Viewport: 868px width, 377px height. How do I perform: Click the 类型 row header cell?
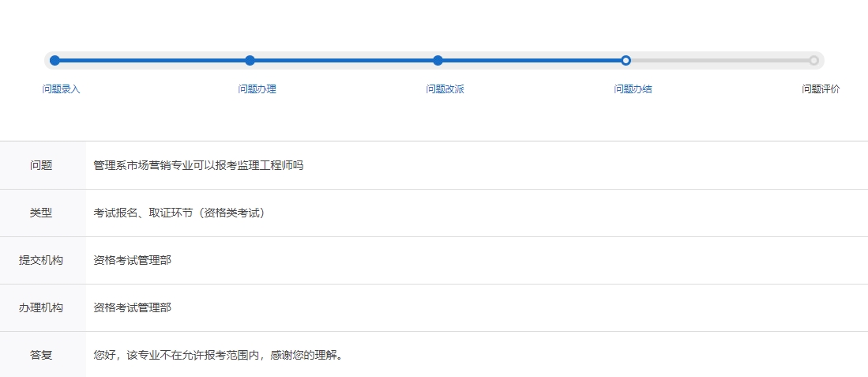click(41, 213)
